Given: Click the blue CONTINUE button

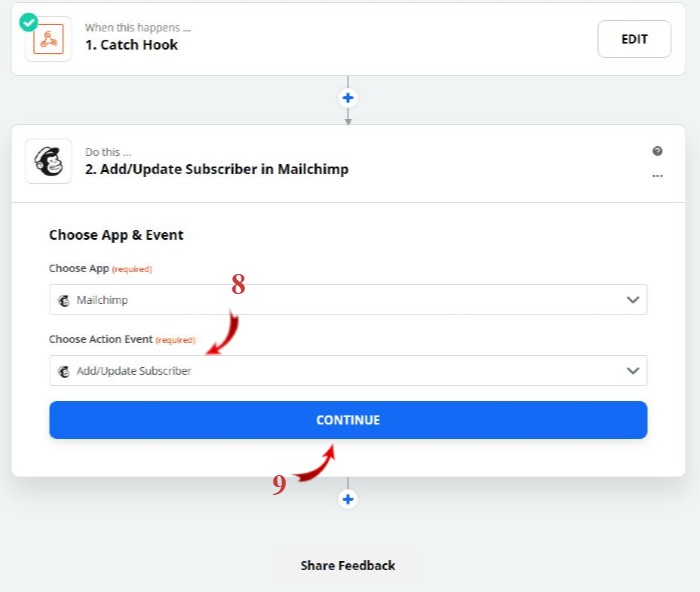Looking at the screenshot, I should pyautogui.click(x=348, y=420).
